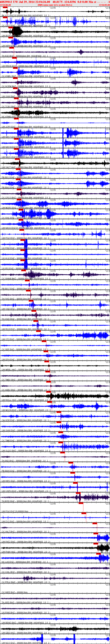Select the 'CC SVIC EHZ' station label
This screenshot has height=644, width=110.
(x=8, y=218)
